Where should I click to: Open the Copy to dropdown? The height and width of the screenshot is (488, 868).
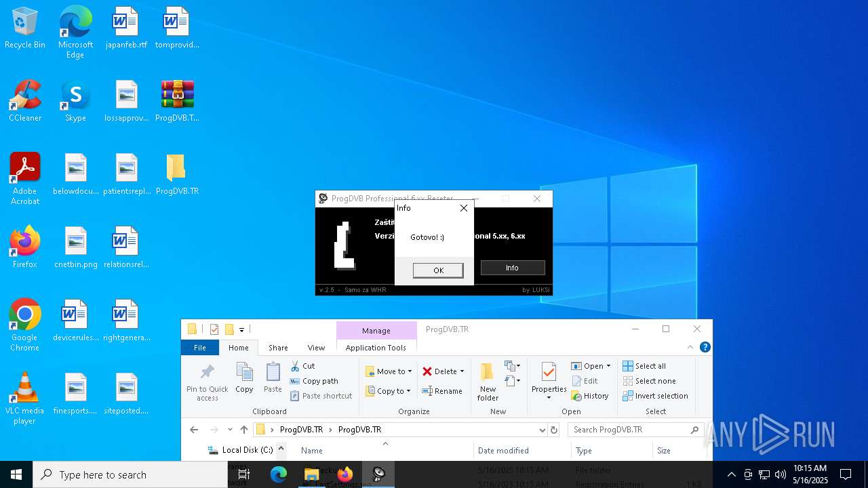[x=388, y=391]
